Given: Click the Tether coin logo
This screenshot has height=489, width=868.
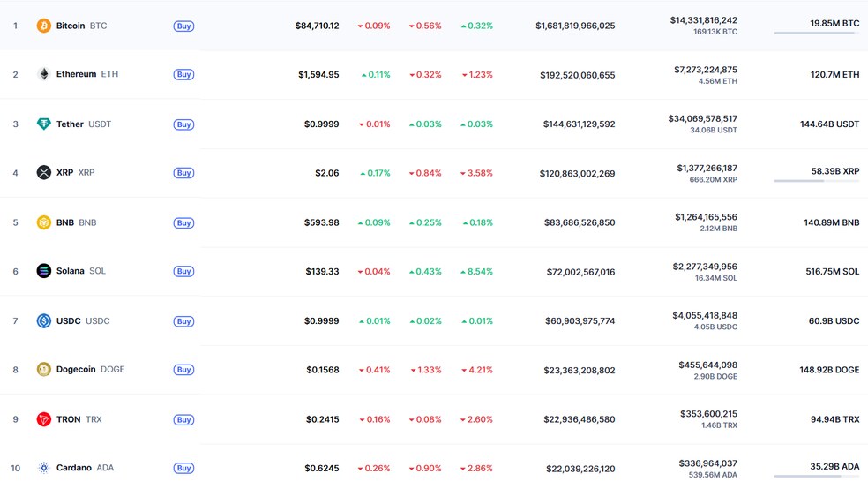Looking at the screenshot, I should (44, 124).
